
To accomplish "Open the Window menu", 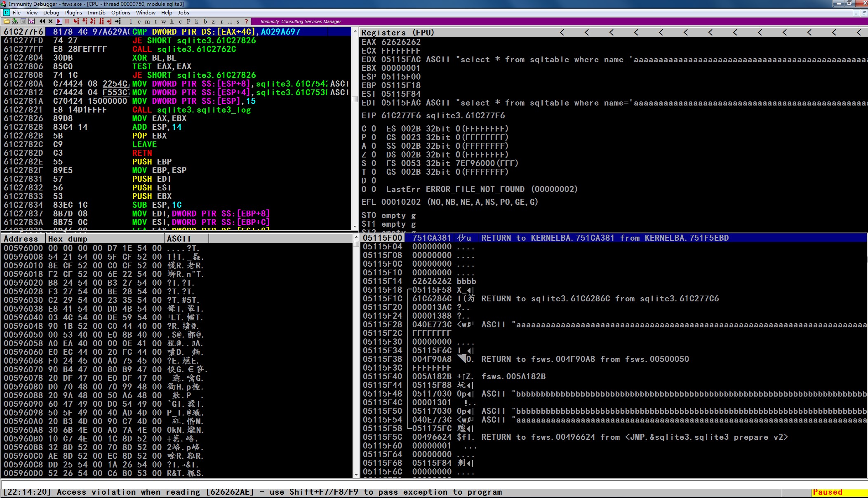I will (x=146, y=13).
